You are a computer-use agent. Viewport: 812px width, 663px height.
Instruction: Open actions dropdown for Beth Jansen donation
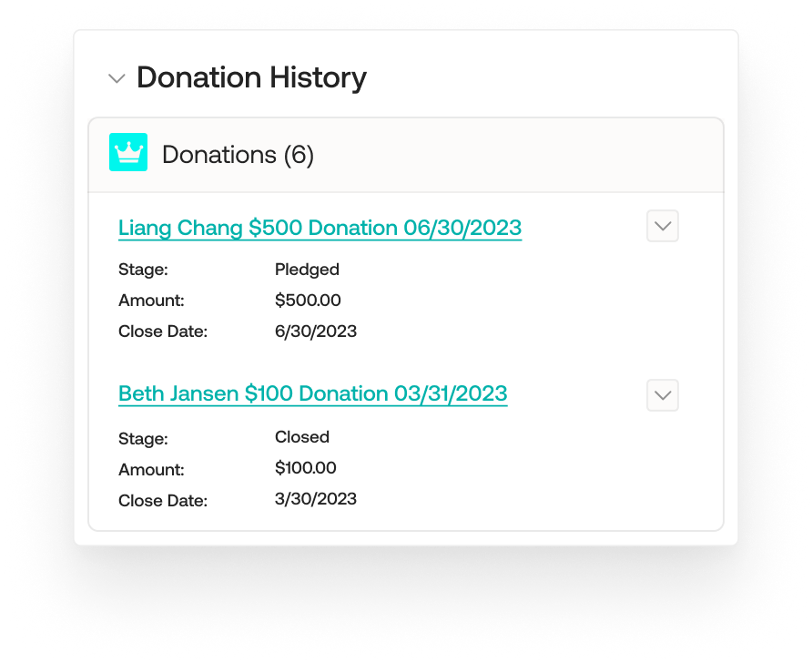click(663, 395)
